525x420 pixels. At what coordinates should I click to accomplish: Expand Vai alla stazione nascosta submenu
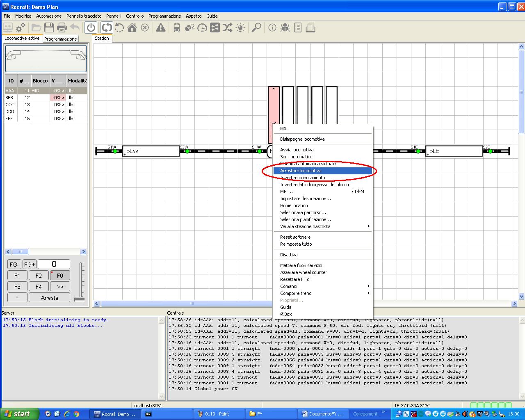coord(323,226)
